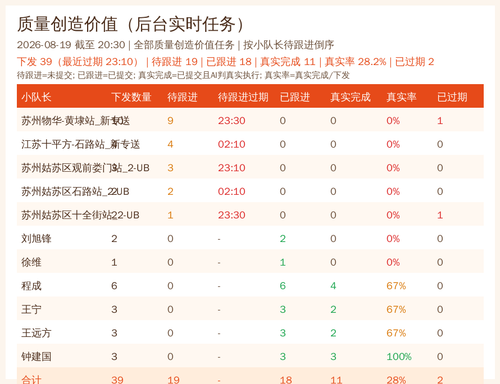
Task: Click 下发数量 value 1 for 徐维
Action: pyautogui.click(x=114, y=262)
